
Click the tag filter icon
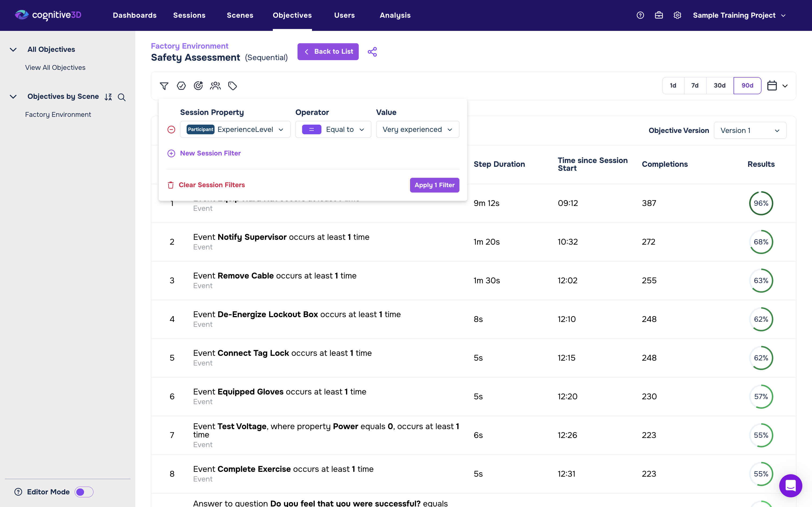pos(232,86)
